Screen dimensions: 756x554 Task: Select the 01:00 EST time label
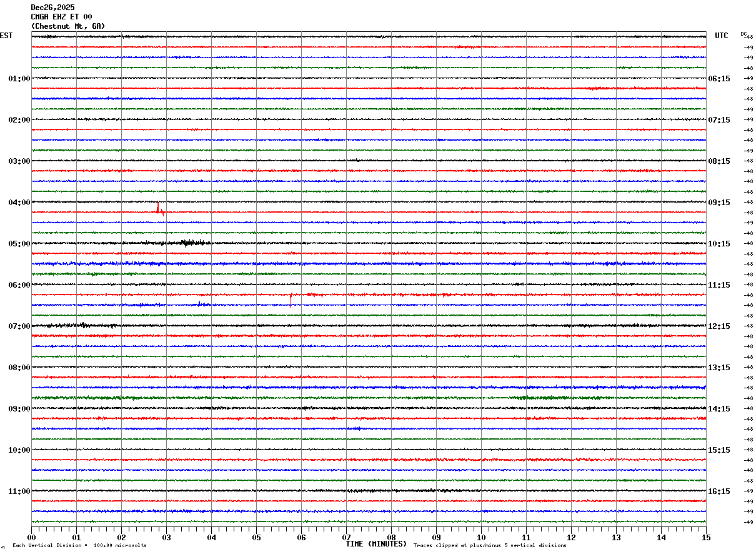pos(19,79)
